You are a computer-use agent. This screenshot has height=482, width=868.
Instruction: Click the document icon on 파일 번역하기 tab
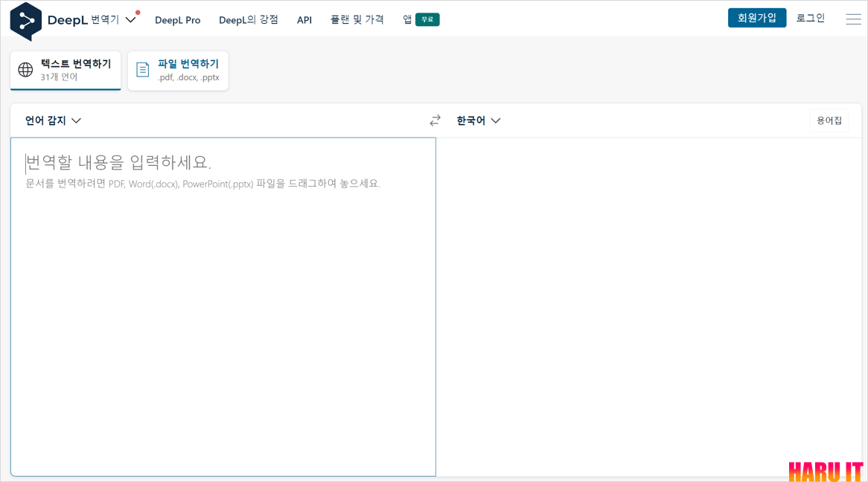pos(142,68)
